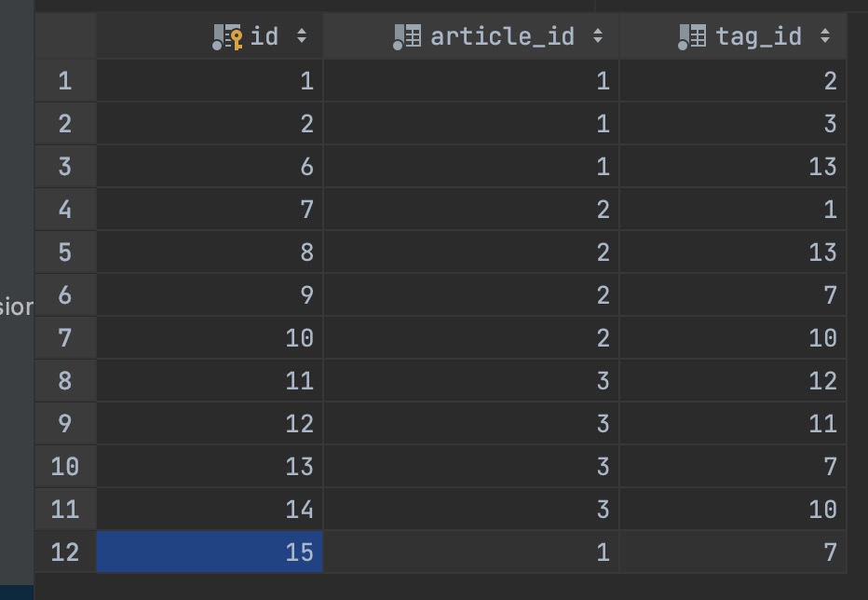Click the empty top-left corner cell of grid
The image size is (868, 600).
pyautogui.click(x=65, y=37)
